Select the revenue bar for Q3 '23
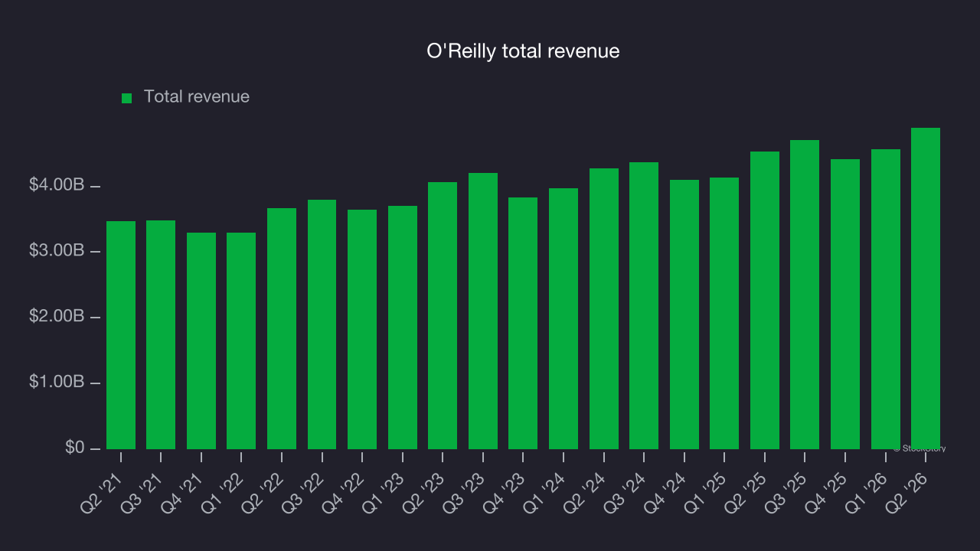980x551 pixels. pyautogui.click(x=483, y=311)
